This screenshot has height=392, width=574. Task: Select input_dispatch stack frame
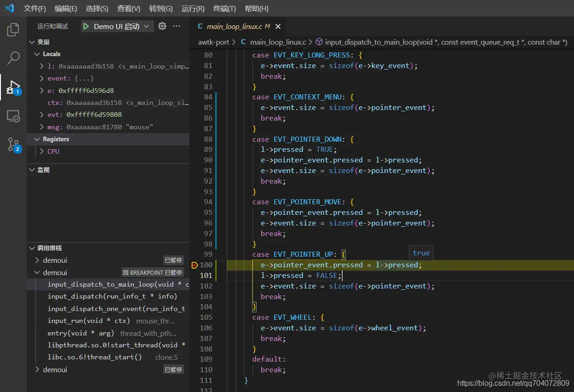(x=112, y=296)
